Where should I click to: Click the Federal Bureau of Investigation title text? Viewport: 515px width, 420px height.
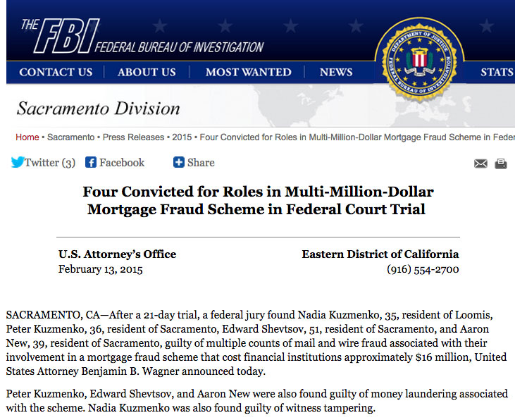[x=179, y=47]
